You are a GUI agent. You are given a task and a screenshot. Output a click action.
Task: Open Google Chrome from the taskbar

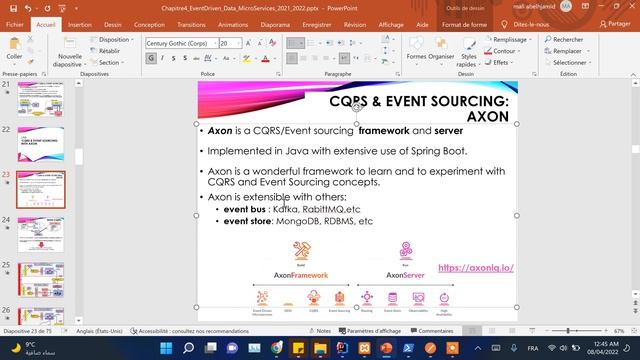coord(276,348)
